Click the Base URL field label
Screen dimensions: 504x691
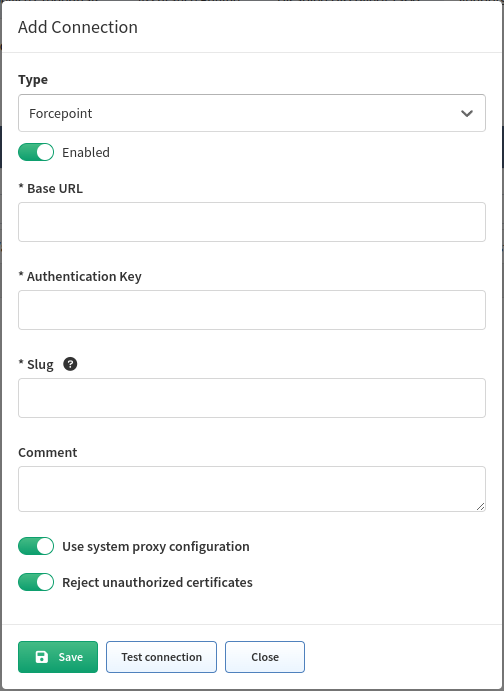click(x=50, y=189)
